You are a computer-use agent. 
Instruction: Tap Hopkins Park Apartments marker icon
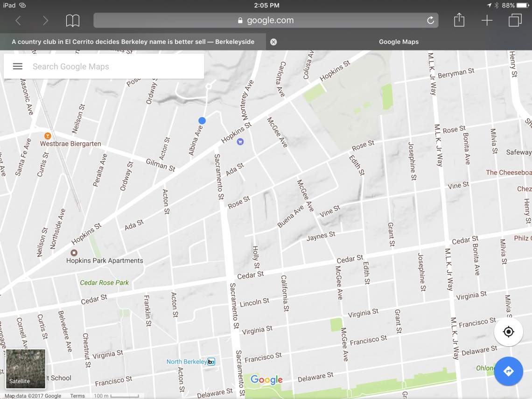[x=74, y=253]
